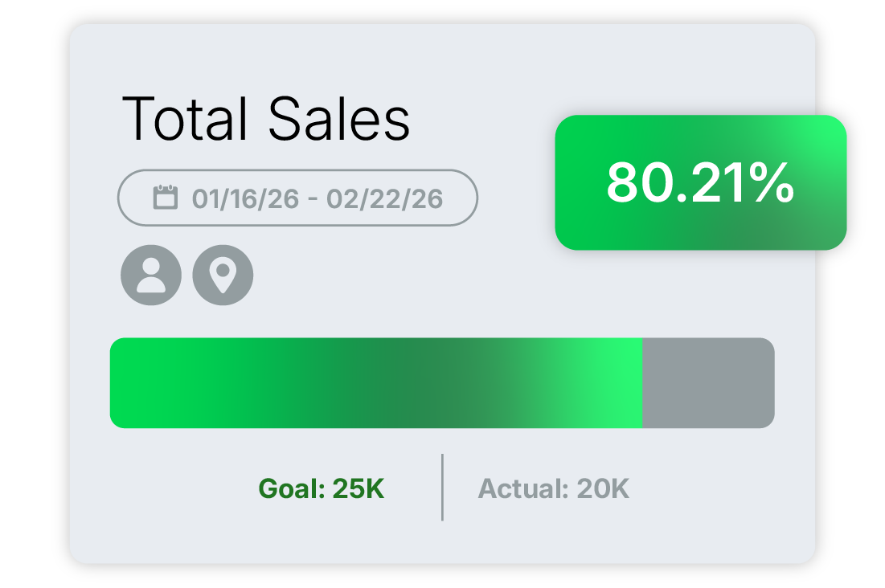
Task: Click the word Total in the title
Action: tap(185, 119)
